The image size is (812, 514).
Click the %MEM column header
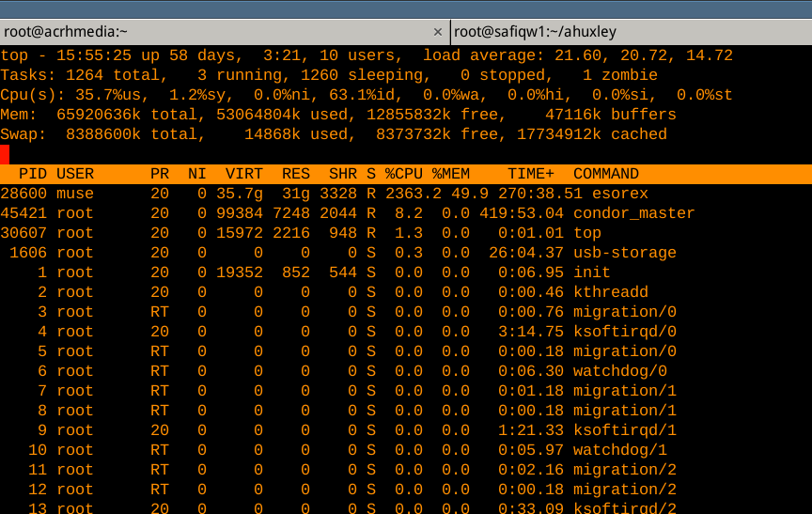[x=451, y=174]
